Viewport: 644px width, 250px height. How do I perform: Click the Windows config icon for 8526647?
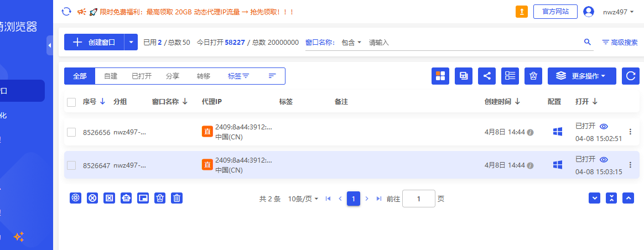click(x=557, y=165)
